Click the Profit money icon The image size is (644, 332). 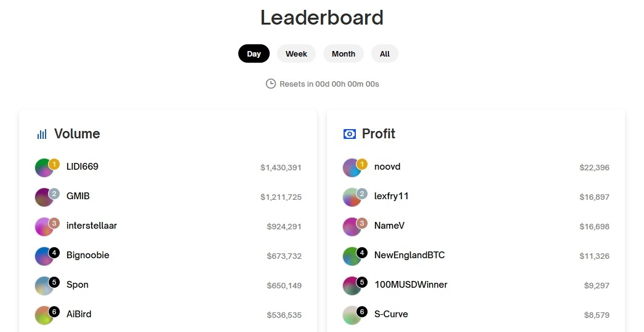pos(350,134)
